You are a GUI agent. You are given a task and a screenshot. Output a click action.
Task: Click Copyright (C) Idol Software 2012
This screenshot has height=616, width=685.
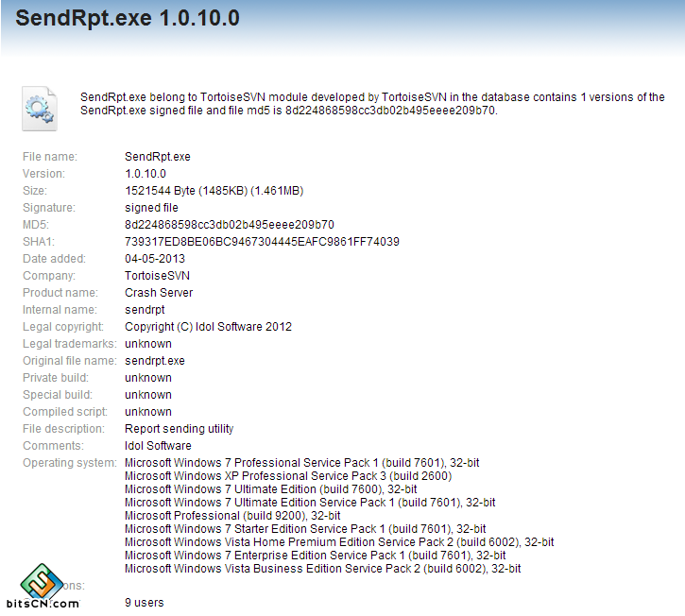[209, 327]
